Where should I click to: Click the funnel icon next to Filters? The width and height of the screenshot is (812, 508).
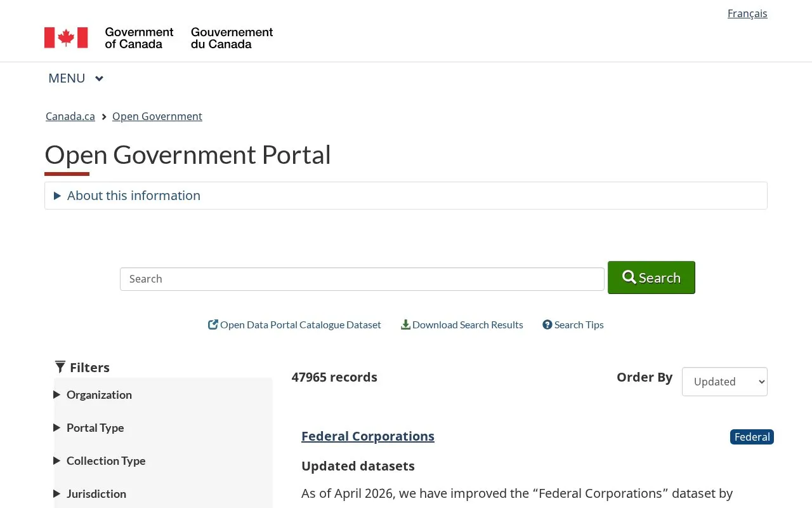tap(60, 367)
